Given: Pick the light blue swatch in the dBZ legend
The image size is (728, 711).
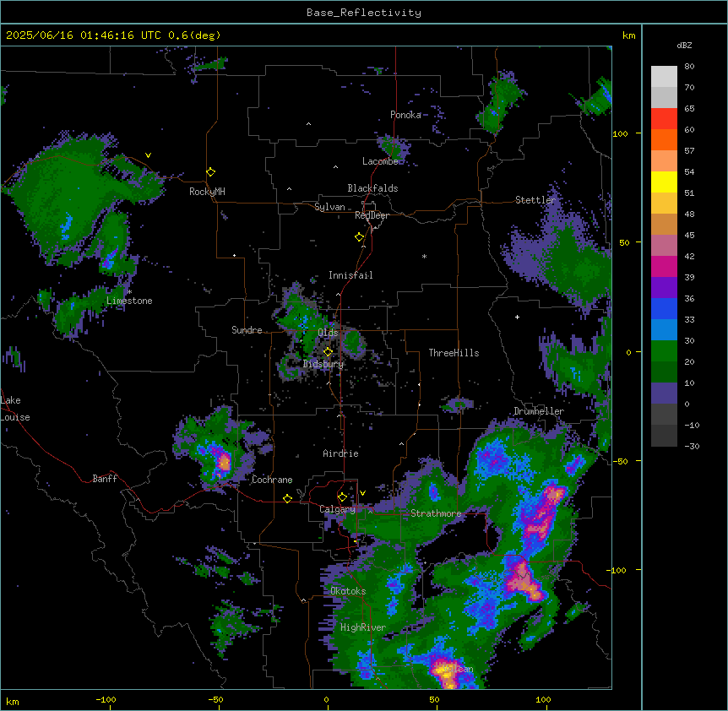Looking at the screenshot, I should (x=664, y=329).
